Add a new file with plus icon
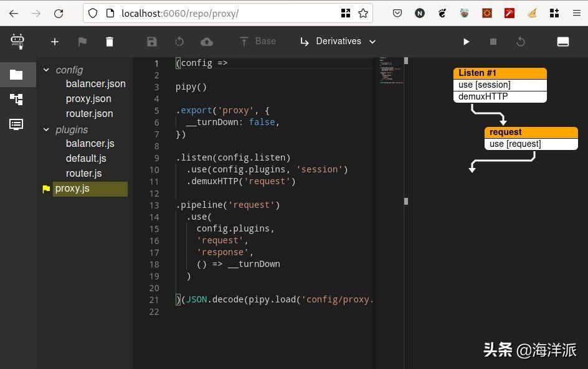The height and width of the screenshot is (369, 588). tap(55, 42)
